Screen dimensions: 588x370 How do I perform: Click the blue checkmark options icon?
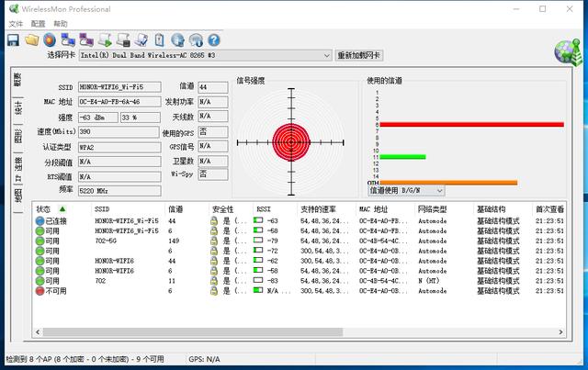(141, 40)
